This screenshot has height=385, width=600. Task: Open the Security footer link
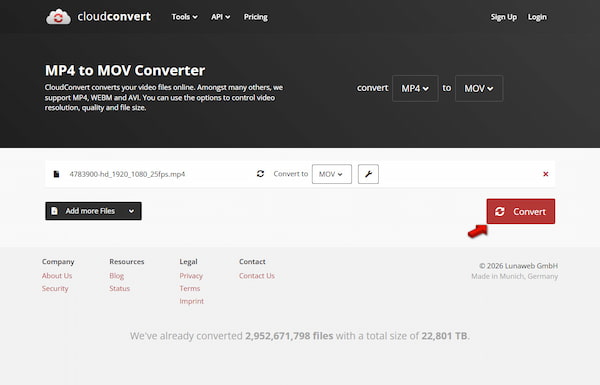[55, 288]
